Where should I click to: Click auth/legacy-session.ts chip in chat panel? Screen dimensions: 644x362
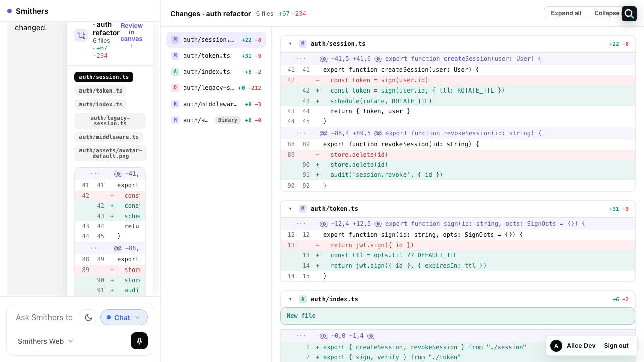tap(110, 121)
